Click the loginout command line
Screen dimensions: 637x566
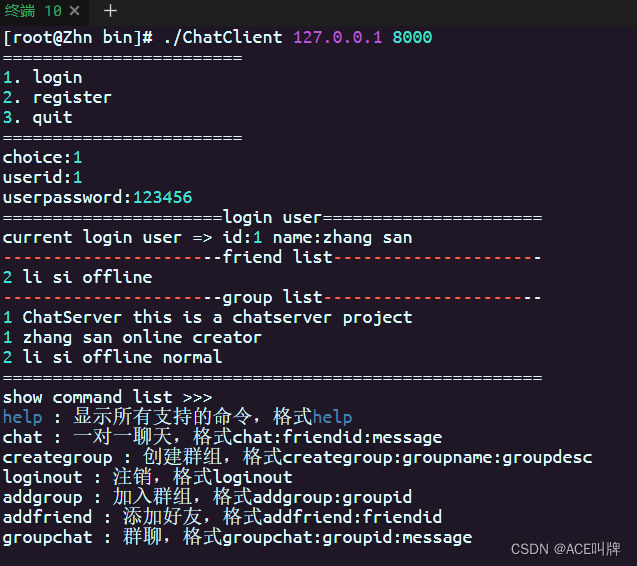click(147, 477)
